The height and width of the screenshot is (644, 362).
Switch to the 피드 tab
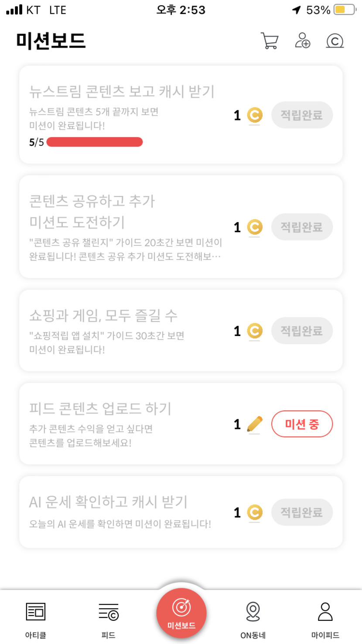(x=108, y=618)
